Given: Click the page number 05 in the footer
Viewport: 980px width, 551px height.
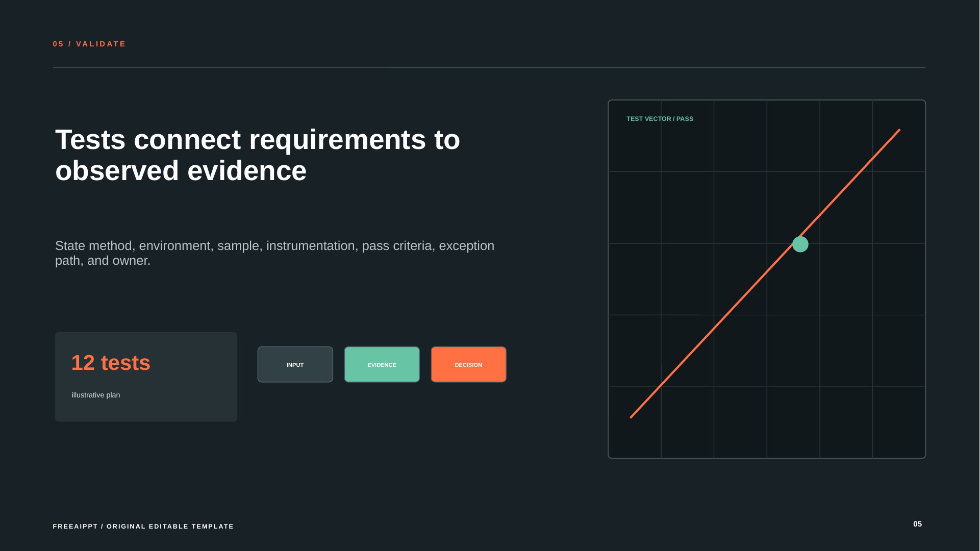Looking at the screenshot, I should pos(917,524).
